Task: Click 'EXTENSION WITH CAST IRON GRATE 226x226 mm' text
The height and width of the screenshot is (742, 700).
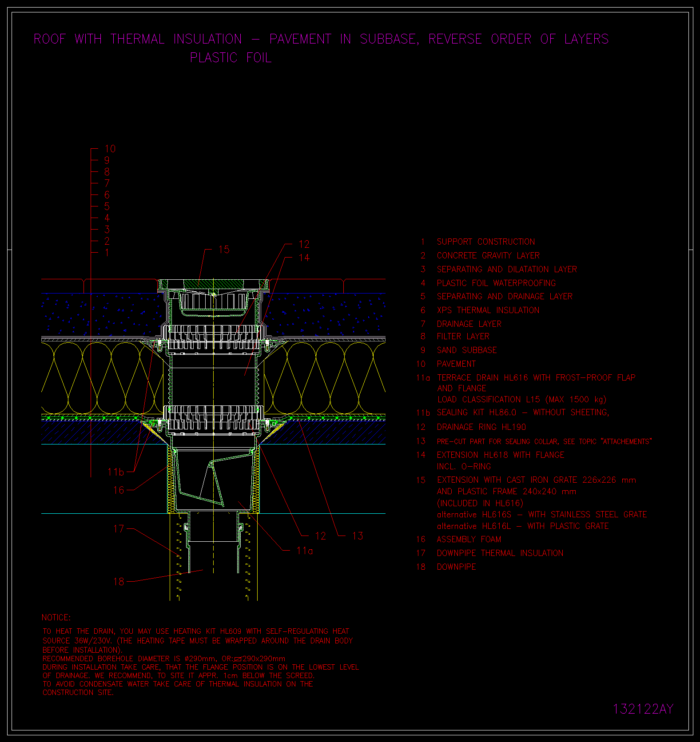Action: [x=537, y=480]
